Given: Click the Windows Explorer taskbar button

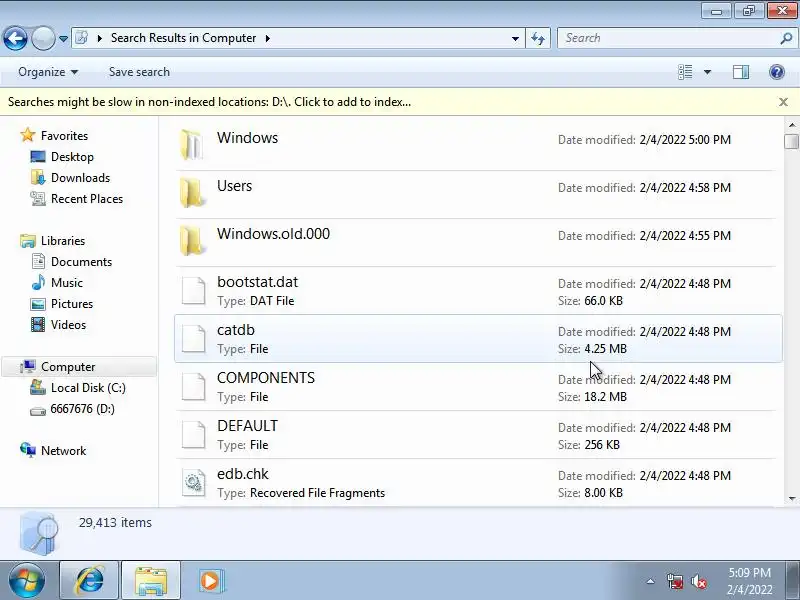Looking at the screenshot, I should click(151, 581).
